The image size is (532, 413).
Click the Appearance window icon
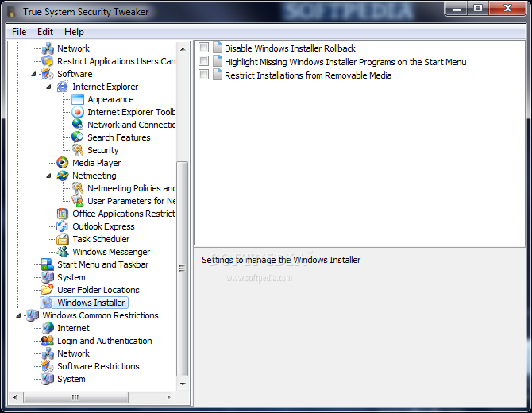78,99
